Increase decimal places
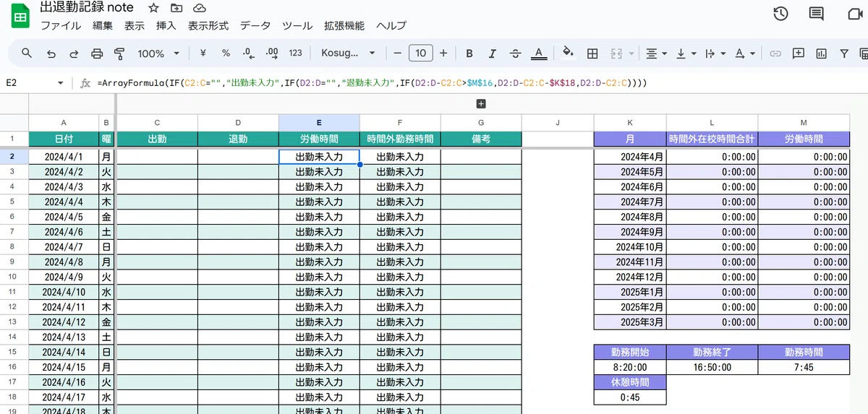Screen dimensions: 868x414 coord(272,53)
